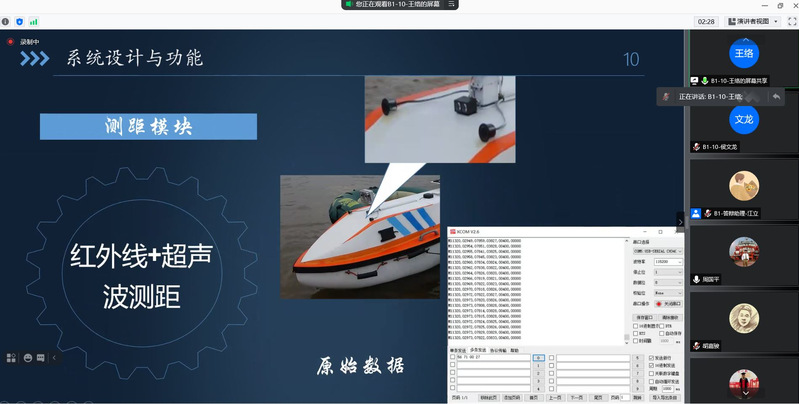Toggle the 关联数字键盘 checkbox

[651, 373]
